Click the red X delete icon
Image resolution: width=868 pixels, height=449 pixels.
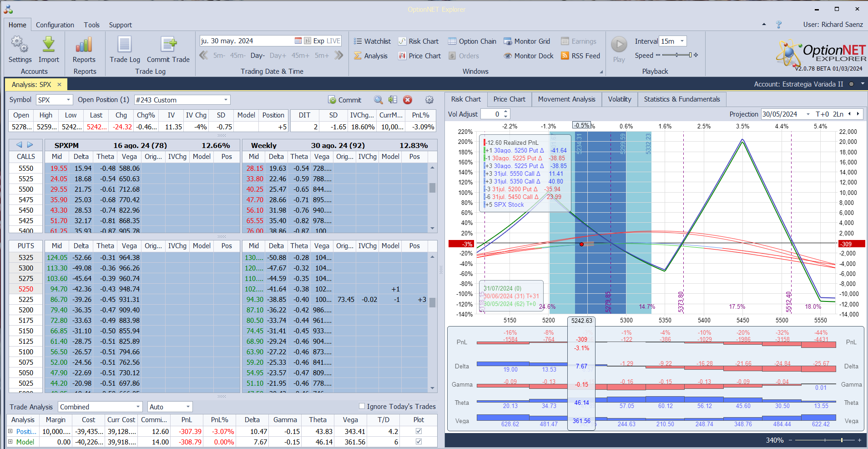(408, 100)
